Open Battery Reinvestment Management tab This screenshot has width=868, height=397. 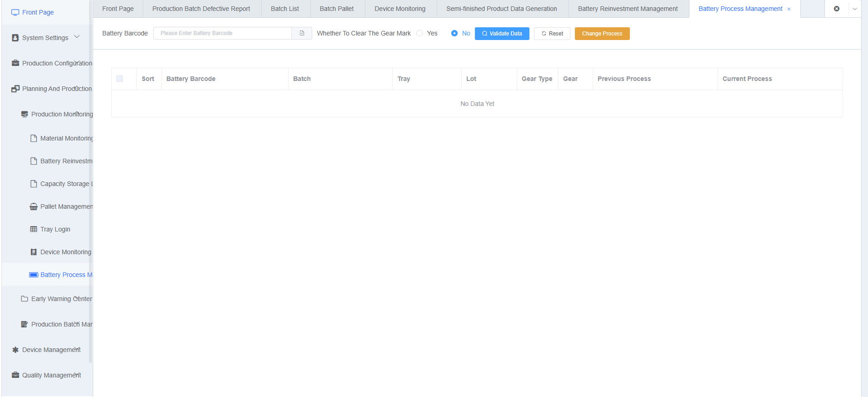tap(628, 9)
